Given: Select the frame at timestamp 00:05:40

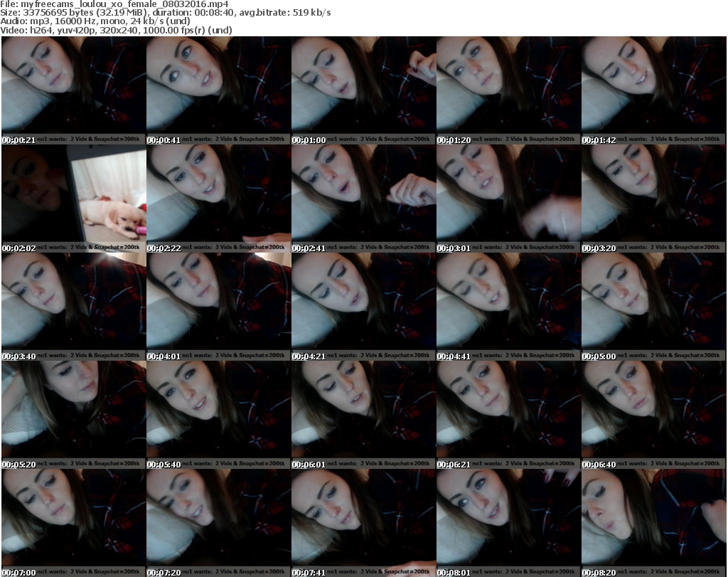Looking at the screenshot, I should 219,415.
